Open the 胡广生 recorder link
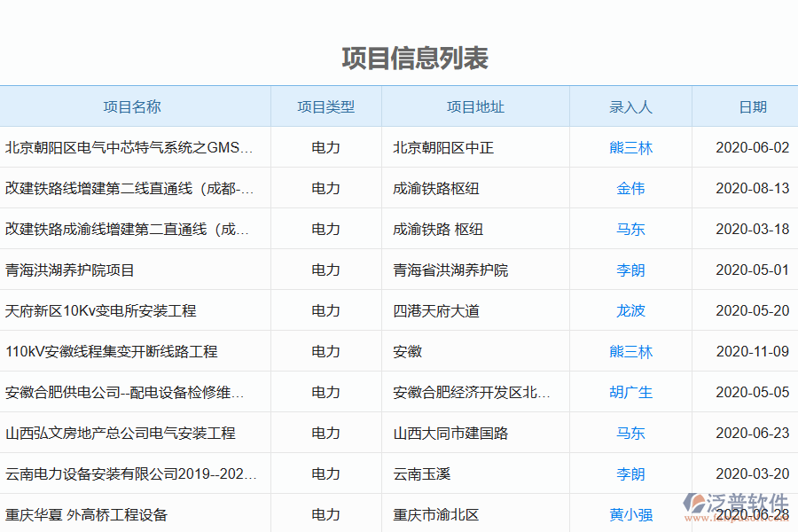Image resolution: width=798 pixels, height=532 pixels. pyautogui.click(x=630, y=392)
